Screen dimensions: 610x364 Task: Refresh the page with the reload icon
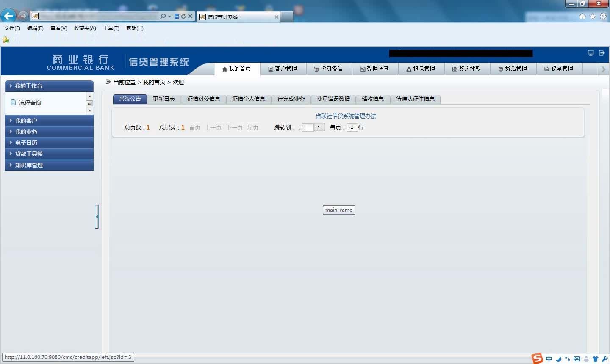click(x=183, y=16)
